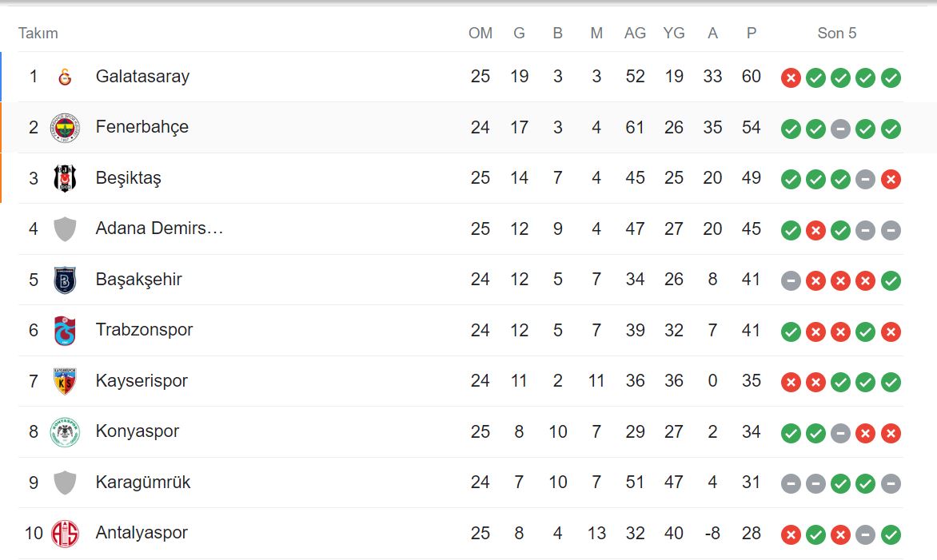Click the Beşiktaş club logo
The width and height of the screenshot is (937, 560).
click(x=65, y=178)
